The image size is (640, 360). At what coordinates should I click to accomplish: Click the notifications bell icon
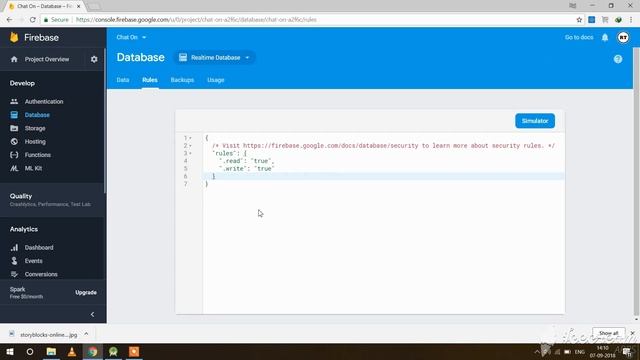click(605, 38)
